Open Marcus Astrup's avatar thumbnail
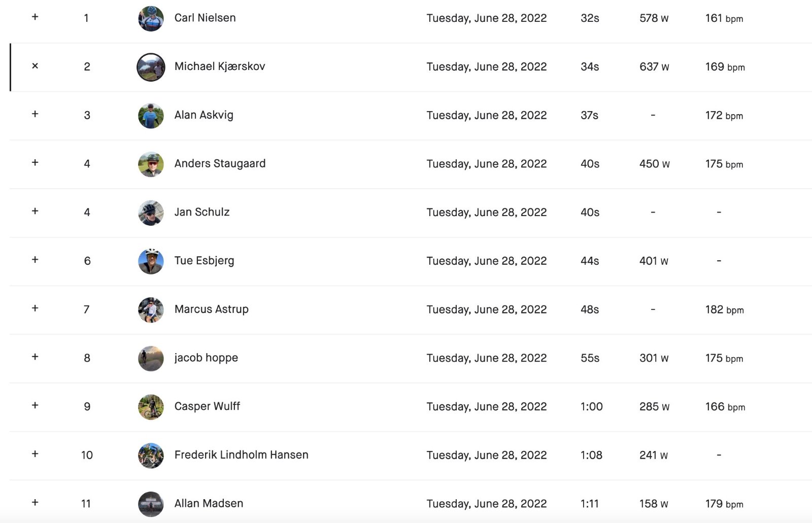Screen dimensions: 812x523 pyautogui.click(x=151, y=310)
